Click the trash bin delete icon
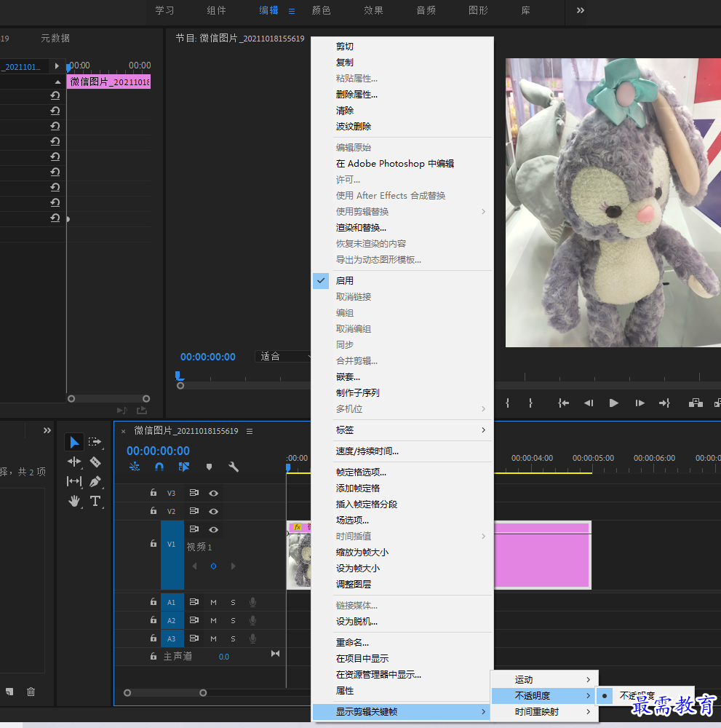Screen dimensions: 721x728 pyautogui.click(x=31, y=692)
